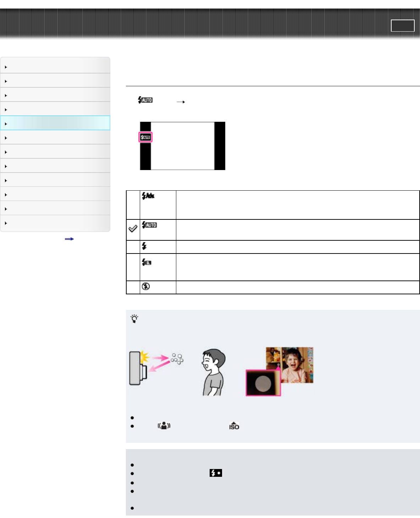Click the Flash Auto icon in the table
This screenshot has height=518, width=420.
click(x=149, y=225)
